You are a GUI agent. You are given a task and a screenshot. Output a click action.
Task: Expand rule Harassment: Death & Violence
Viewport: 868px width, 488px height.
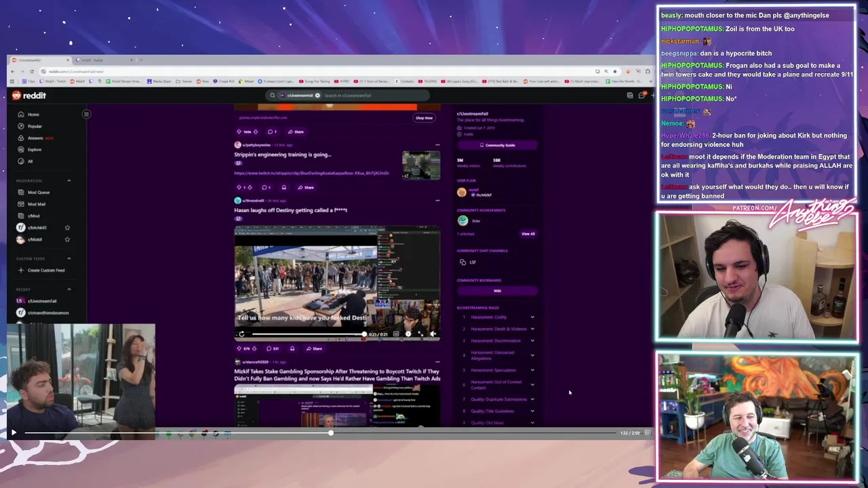pyautogui.click(x=532, y=329)
